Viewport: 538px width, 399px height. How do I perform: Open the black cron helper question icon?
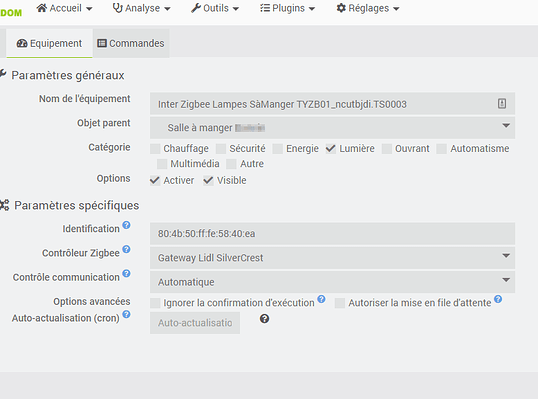point(264,319)
